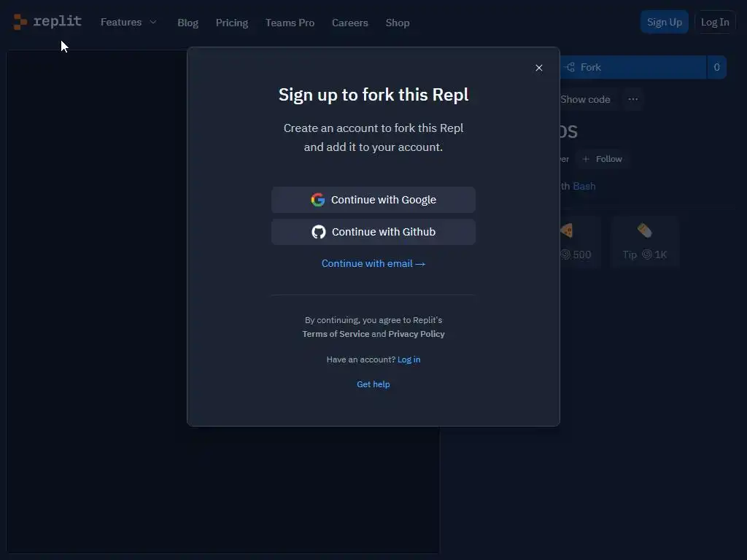Click the Replit logo icon

click(x=20, y=22)
